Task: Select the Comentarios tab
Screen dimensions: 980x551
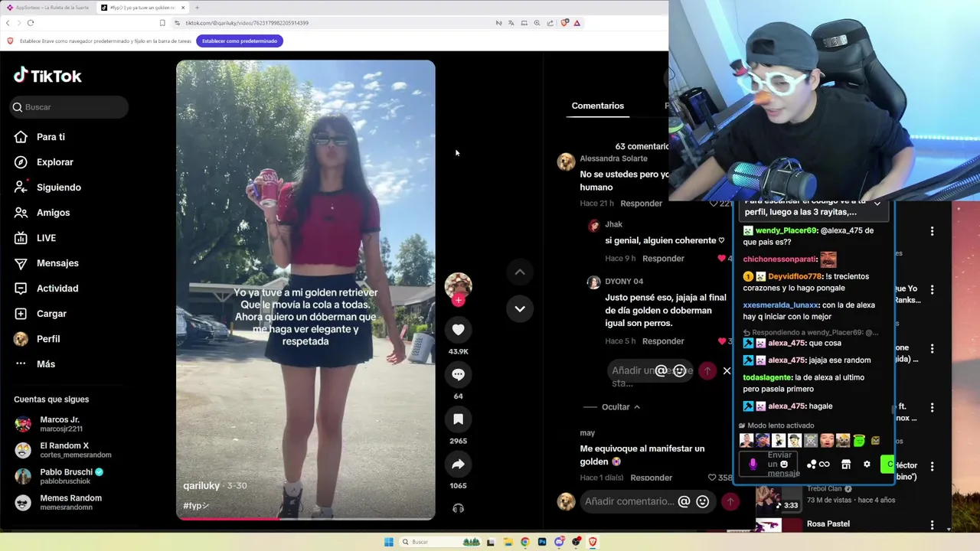Action: (598, 106)
